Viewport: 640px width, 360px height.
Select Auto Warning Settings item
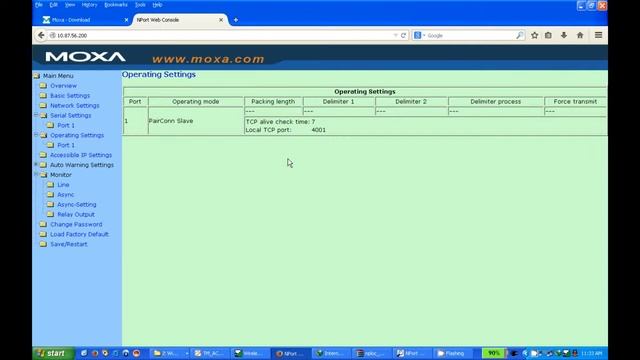82,165
